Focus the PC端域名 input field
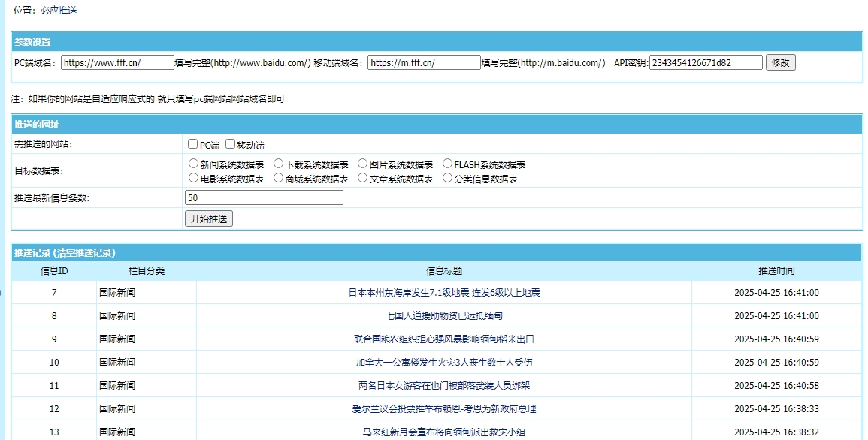 coord(117,63)
